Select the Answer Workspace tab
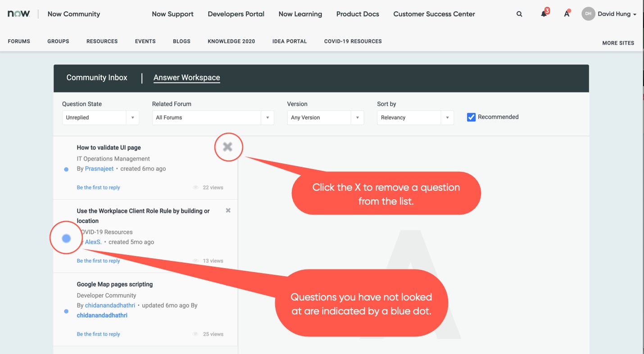Image resolution: width=644 pixels, height=354 pixels. [x=186, y=77]
